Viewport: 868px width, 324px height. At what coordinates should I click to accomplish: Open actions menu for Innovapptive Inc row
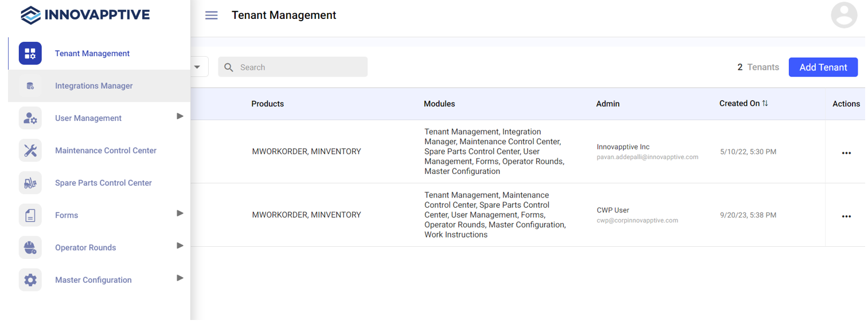(846, 153)
